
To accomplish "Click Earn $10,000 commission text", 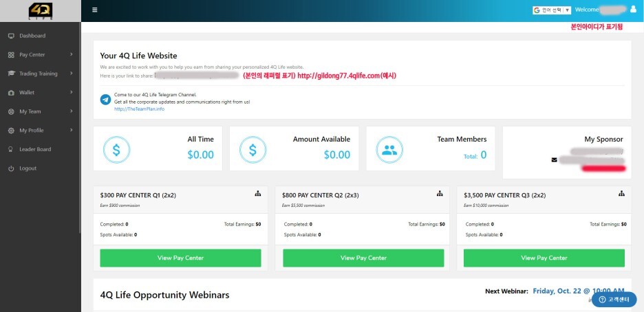I will pyautogui.click(x=486, y=205).
